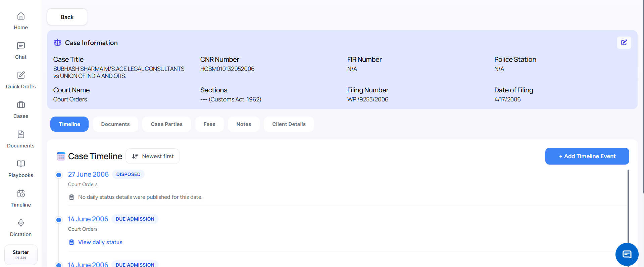Click the DISPOSED status badge

click(128, 174)
